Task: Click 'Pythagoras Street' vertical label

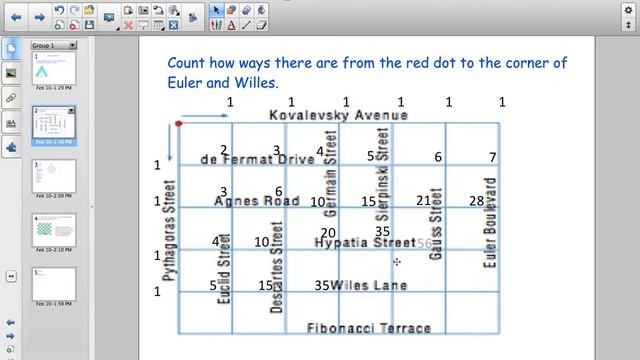Action: tap(169, 231)
